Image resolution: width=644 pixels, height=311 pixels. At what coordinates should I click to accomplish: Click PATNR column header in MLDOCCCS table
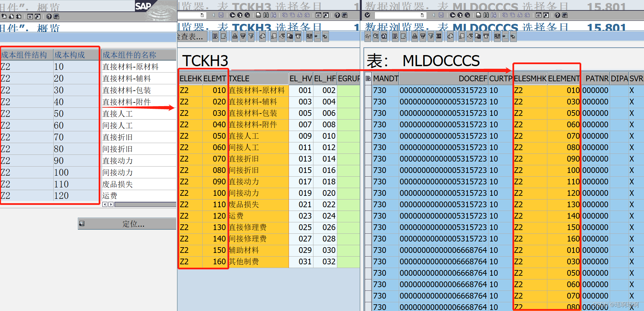[x=596, y=79]
